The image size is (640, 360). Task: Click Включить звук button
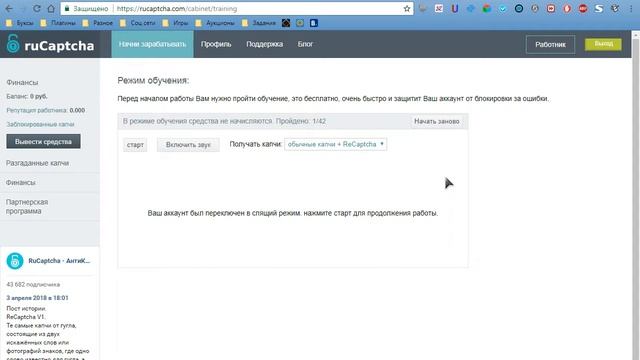[x=188, y=145]
